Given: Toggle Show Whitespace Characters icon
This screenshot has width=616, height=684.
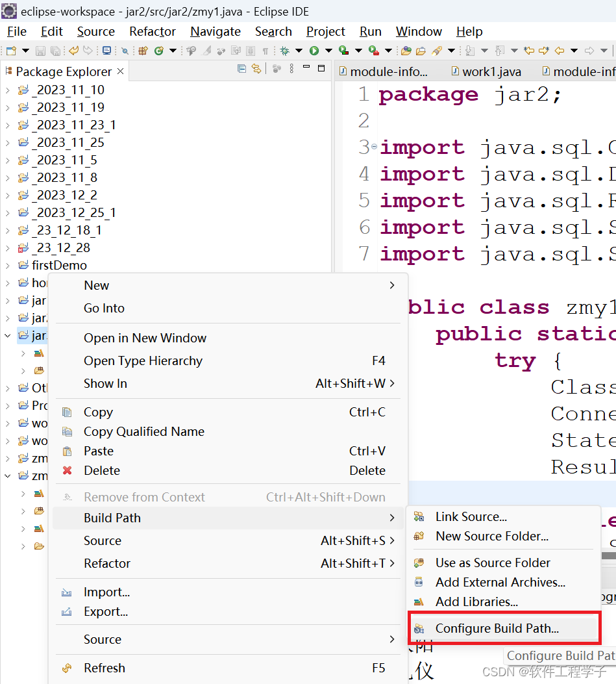Looking at the screenshot, I should 265,50.
